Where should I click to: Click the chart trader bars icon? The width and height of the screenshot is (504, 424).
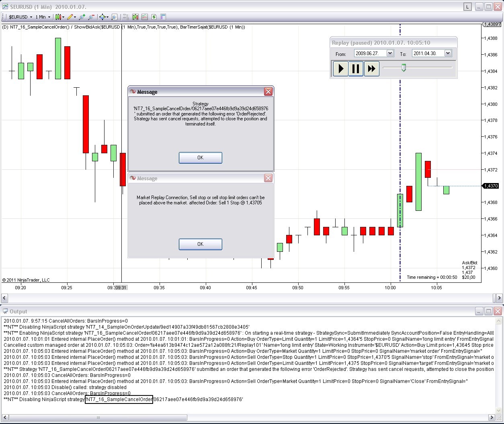(125, 17)
